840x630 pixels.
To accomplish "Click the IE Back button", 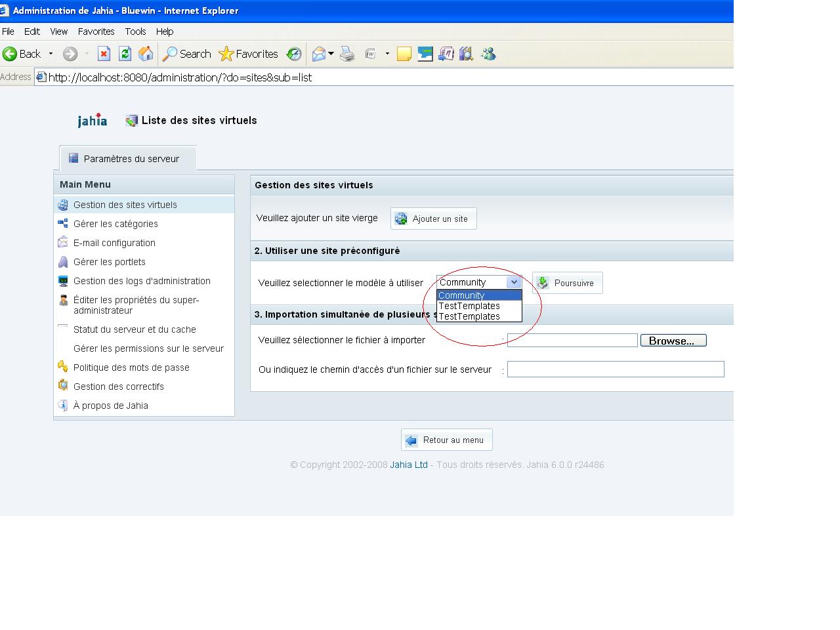I will pos(22,54).
